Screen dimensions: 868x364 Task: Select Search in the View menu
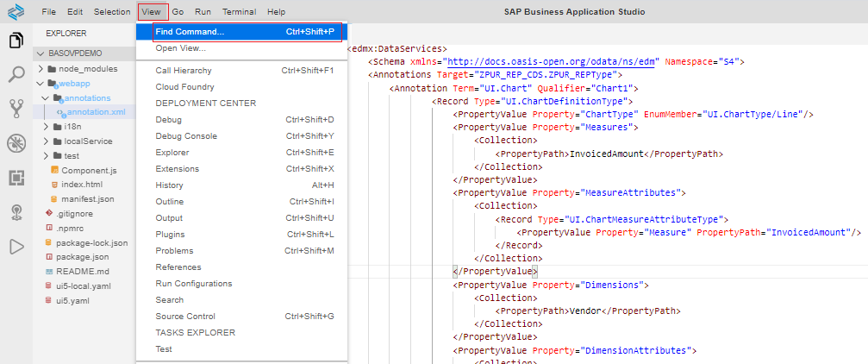[x=241, y=299]
